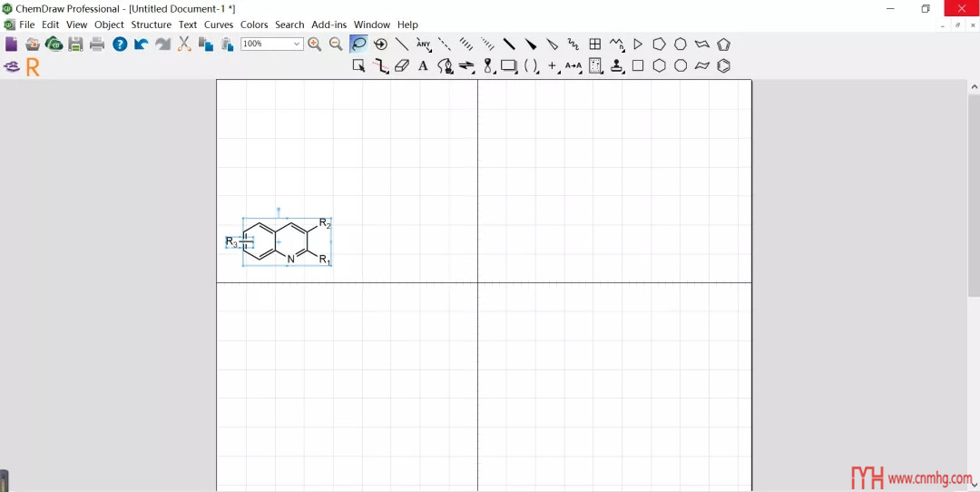Select the Hollow Wedge Bond tool
The width and height of the screenshot is (980, 492).
(x=552, y=44)
